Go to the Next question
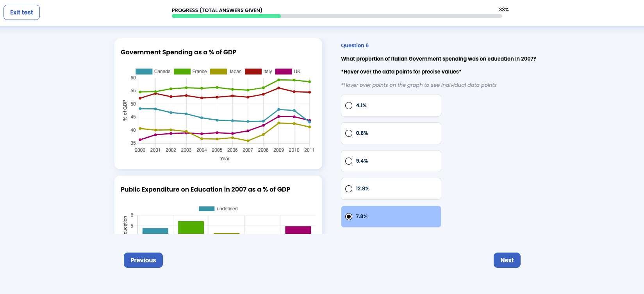The image size is (644, 294). click(x=507, y=260)
